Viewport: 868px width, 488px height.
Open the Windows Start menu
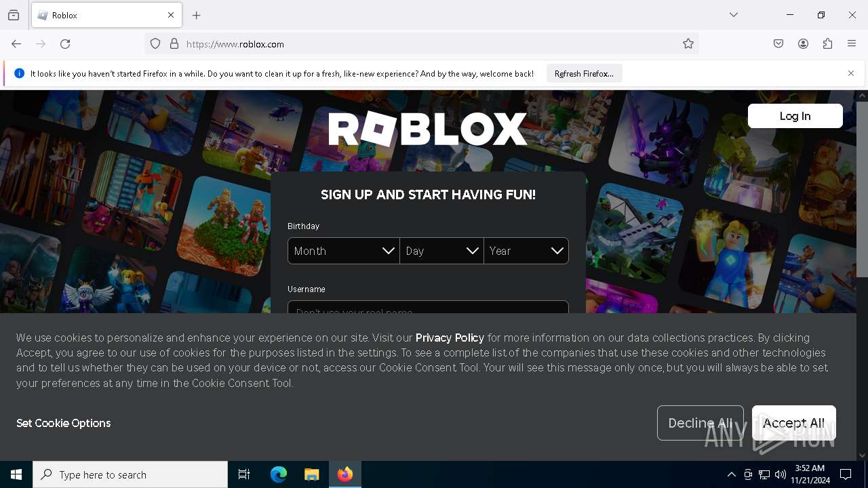16,474
